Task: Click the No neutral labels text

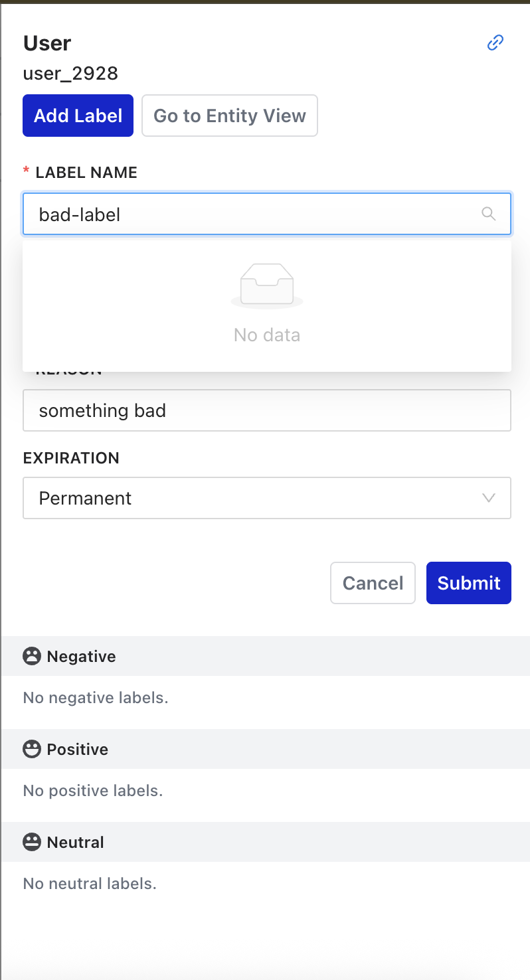Action: click(x=89, y=883)
